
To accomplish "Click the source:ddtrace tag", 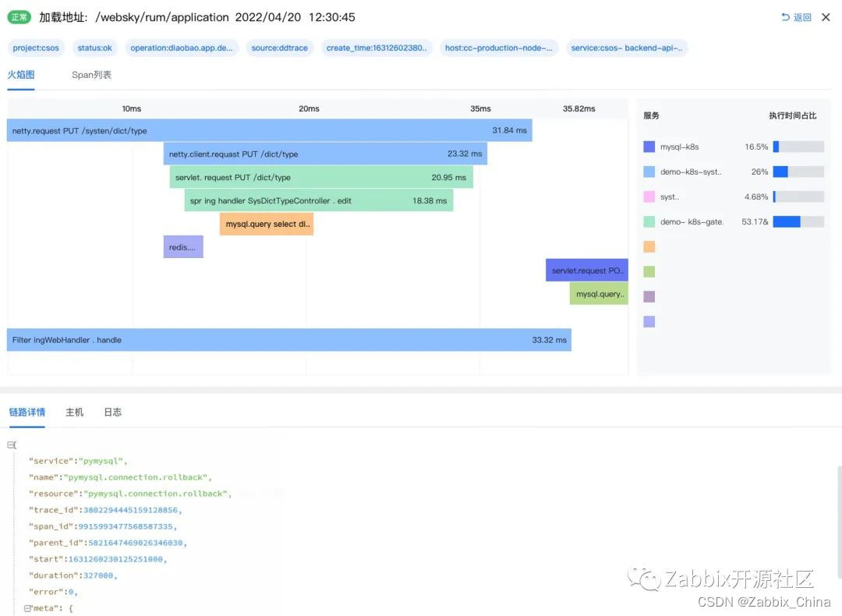I will [280, 48].
